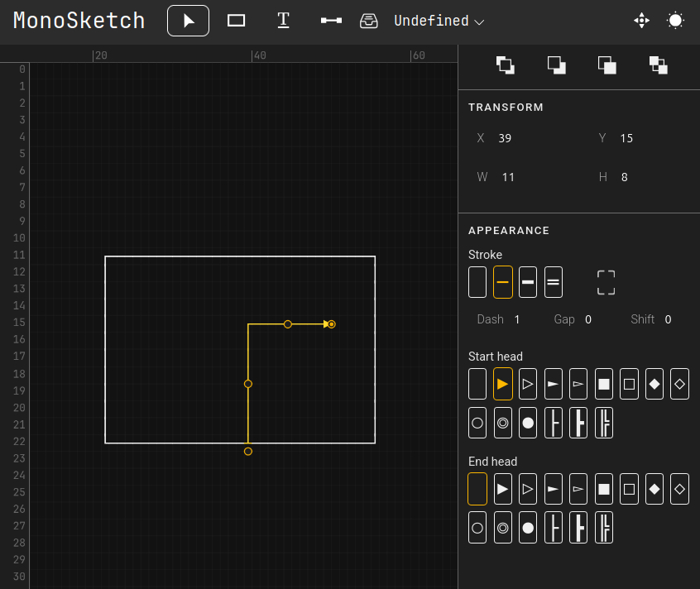Pick the bold line stroke style
The height and width of the screenshot is (589, 700).
(528, 282)
